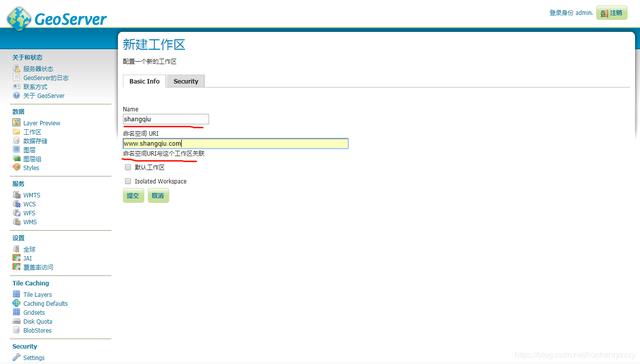Click the WFS service icon
The width and height of the screenshot is (640, 364).
pos(16,213)
